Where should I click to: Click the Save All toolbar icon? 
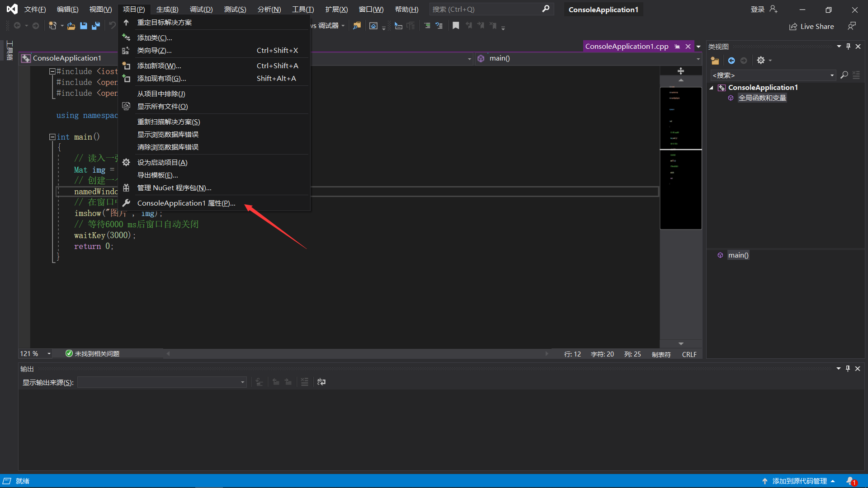click(x=95, y=26)
